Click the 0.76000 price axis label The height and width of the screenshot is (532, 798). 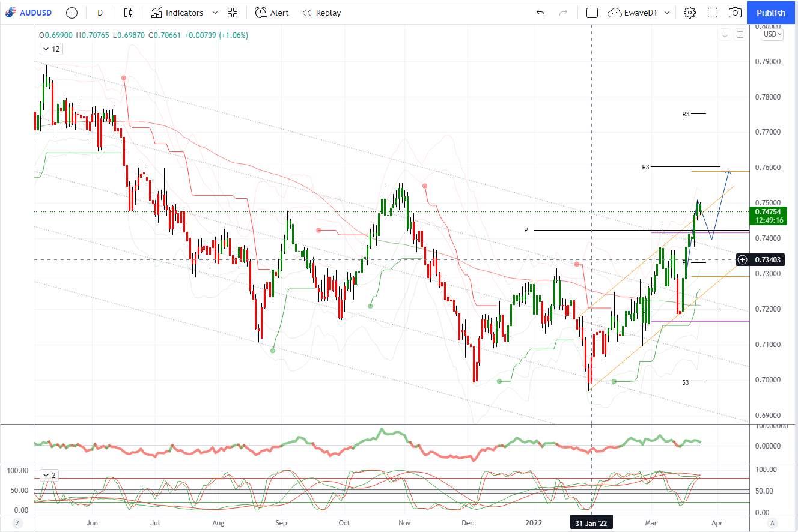click(767, 168)
